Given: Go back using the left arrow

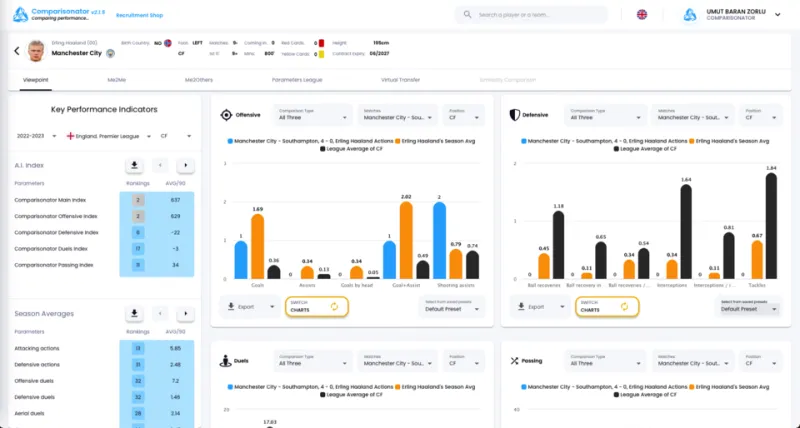Looking at the screenshot, I should (x=16, y=51).
